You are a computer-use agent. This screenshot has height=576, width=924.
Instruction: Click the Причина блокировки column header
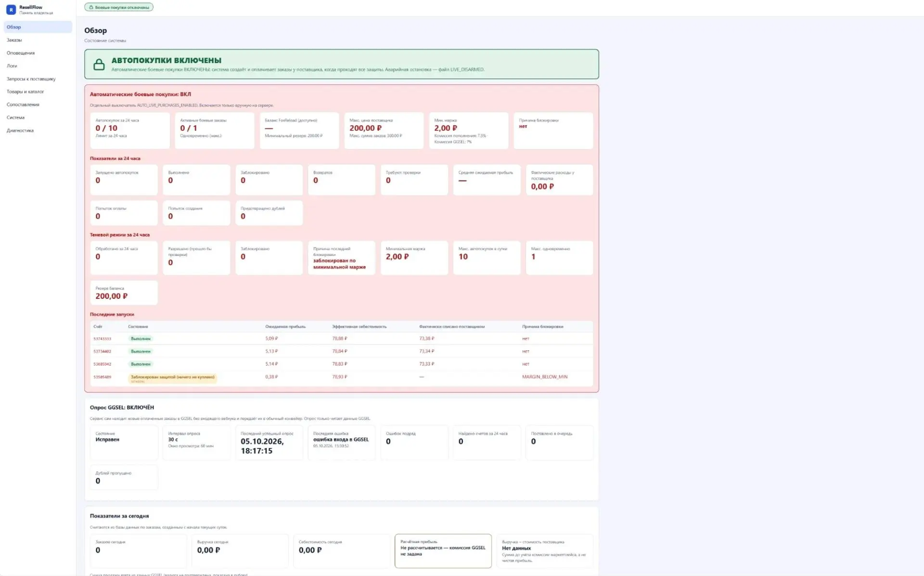(542, 327)
